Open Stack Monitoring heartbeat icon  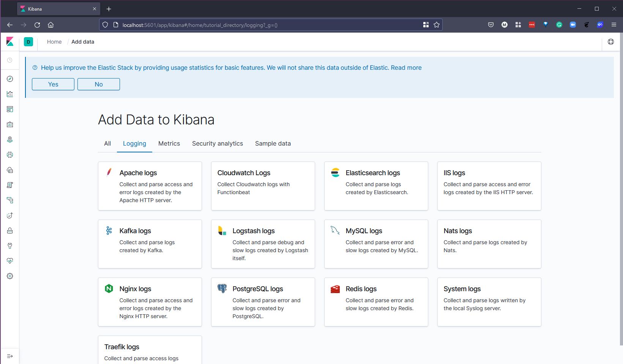[10, 261]
